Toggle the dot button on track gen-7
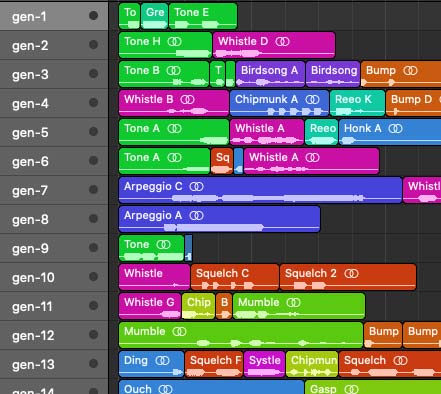This screenshot has width=441, height=394. click(x=94, y=189)
